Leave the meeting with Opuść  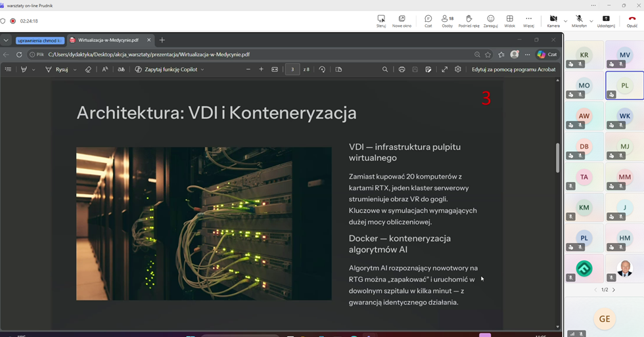click(632, 19)
